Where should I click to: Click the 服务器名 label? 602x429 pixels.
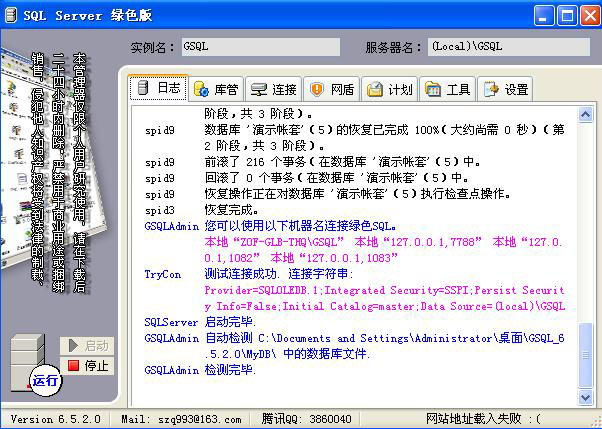393,48
